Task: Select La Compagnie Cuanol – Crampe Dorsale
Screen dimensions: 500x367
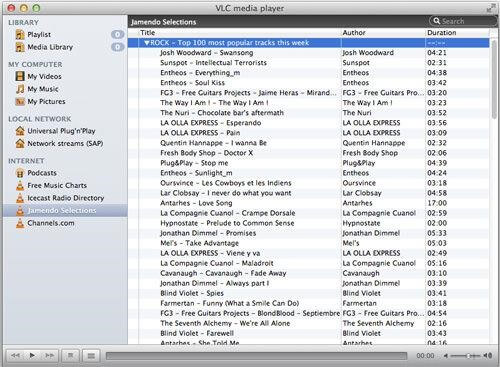Action: (x=228, y=213)
